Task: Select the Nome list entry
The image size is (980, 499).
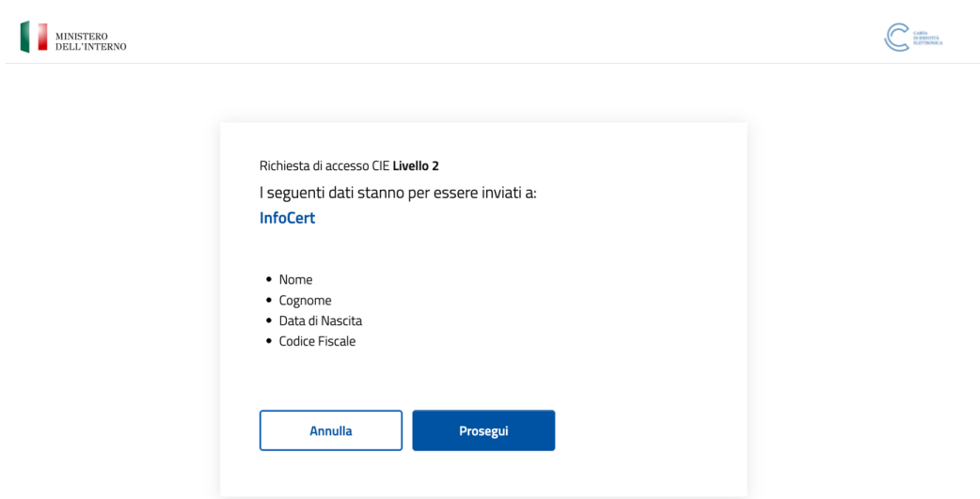Action: click(x=295, y=279)
